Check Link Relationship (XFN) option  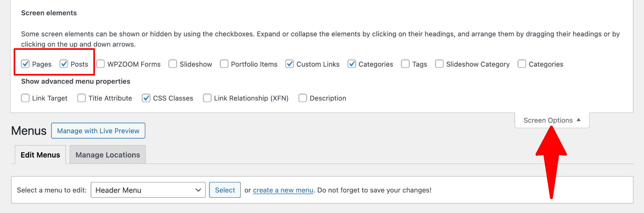tap(207, 98)
